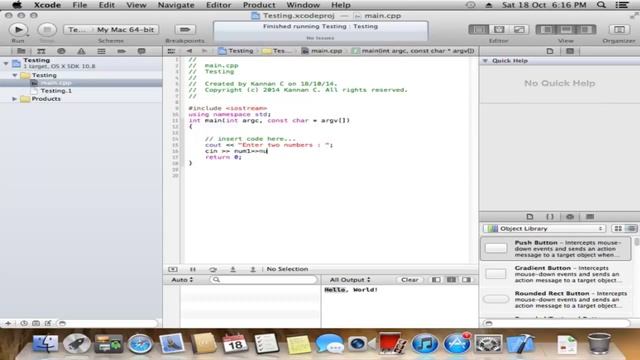The height and width of the screenshot is (360, 640).
Task: Open the Navigate menu
Action: tap(176, 5)
